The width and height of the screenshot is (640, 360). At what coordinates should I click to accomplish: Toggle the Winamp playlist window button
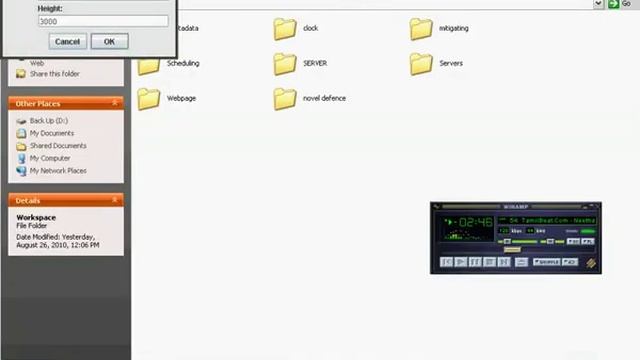[x=588, y=241]
